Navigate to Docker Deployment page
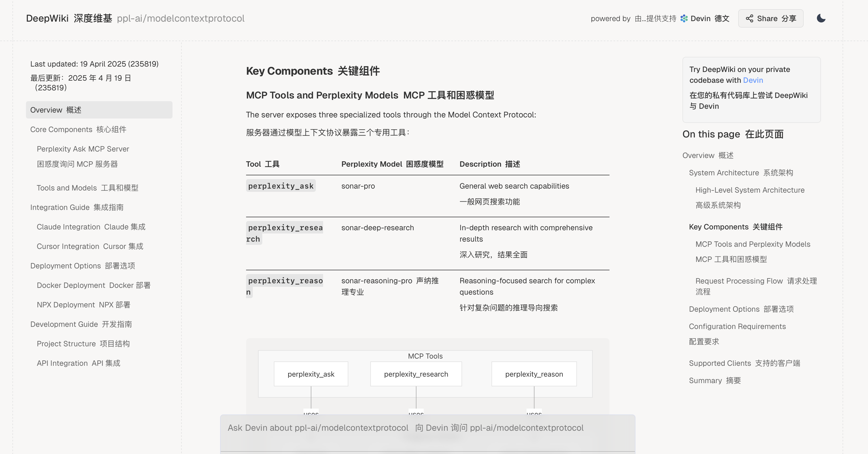This screenshot has width=868, height=454. click(x=93, y=285)
